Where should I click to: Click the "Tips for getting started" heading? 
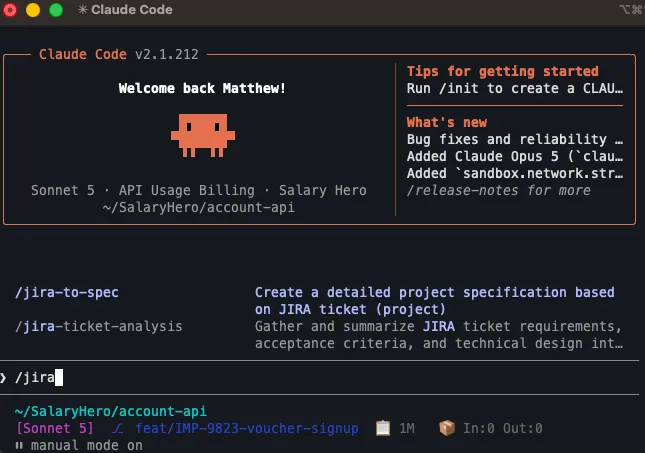click(x=503, y=71)
